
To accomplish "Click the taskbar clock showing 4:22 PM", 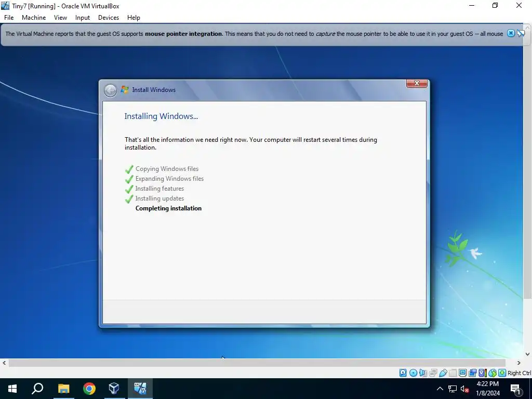I will point(487,389).
